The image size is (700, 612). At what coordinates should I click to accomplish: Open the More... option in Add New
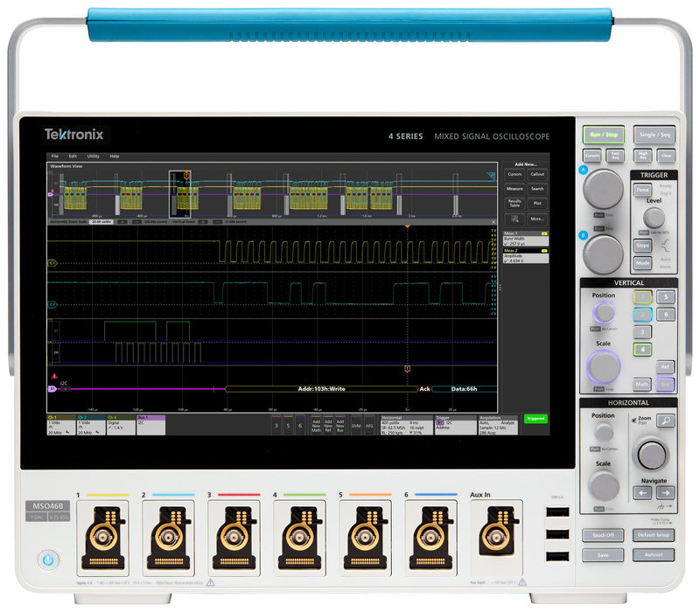tap(537, 219)
